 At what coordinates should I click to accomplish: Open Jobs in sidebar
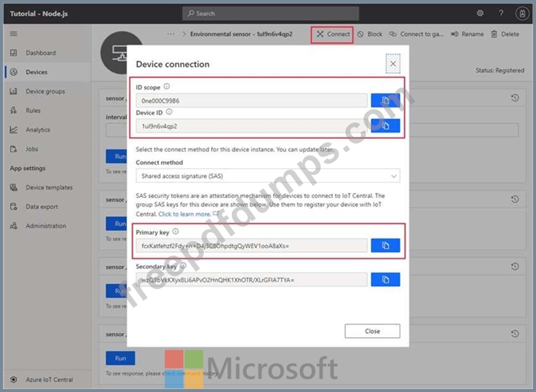tap(47, 148)
